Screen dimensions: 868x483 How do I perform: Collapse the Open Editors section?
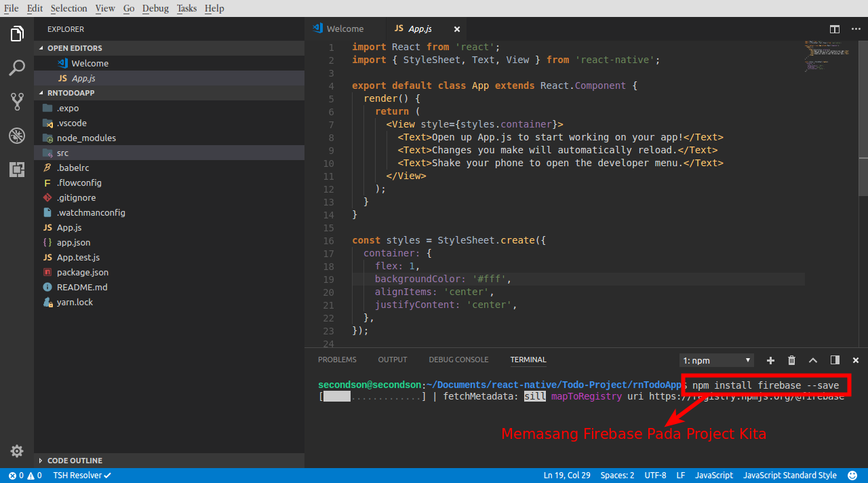point(170,48)
